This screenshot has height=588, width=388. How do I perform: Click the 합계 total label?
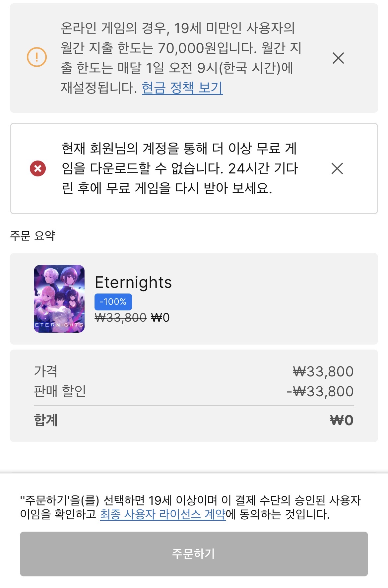point(46,420)
